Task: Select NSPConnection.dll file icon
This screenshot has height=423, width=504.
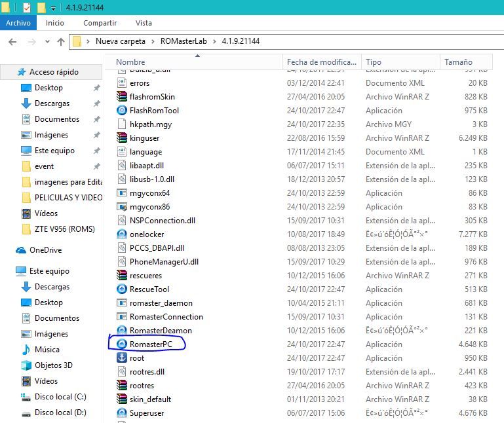Action: pos(121,221)
